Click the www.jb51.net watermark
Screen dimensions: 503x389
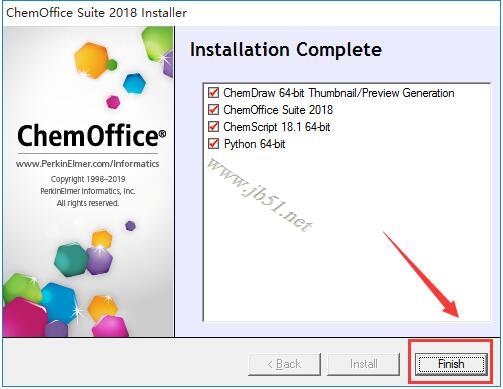(260, 195)
